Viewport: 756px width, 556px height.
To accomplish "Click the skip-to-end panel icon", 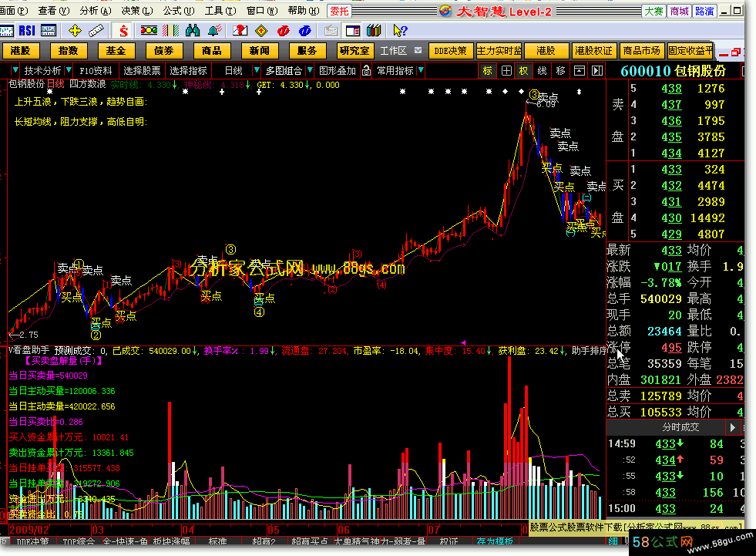I will [x=597, y=71].
